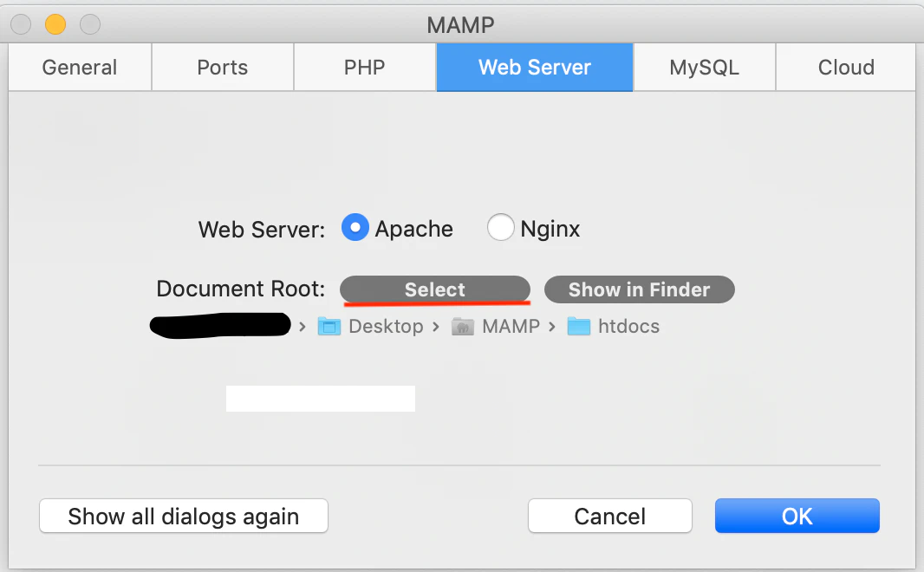Click the Show all dialogs again button
Image resolution: width=924 pixels, height=572 pixels.
183,516
